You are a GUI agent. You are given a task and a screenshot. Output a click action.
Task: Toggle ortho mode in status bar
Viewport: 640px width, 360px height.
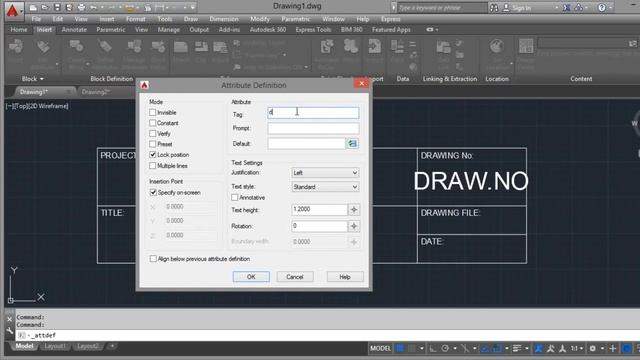[433, 348]
